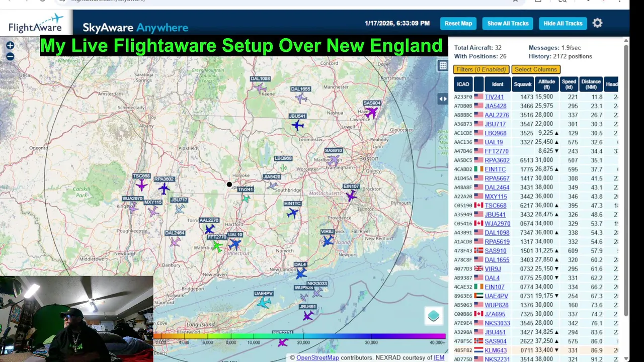Select TIV241 aircraft icon on map
644x362 pixels.
pos(246,198)
